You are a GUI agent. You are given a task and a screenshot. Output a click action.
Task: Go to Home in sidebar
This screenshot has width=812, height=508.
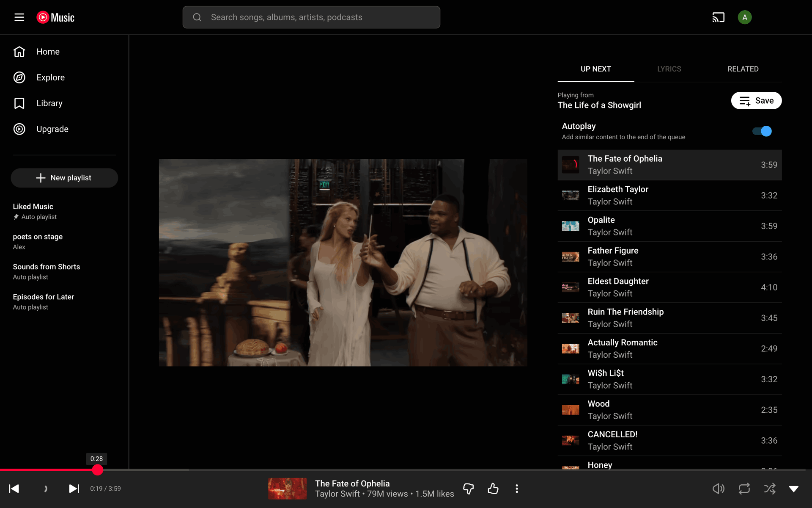(64, 52)
